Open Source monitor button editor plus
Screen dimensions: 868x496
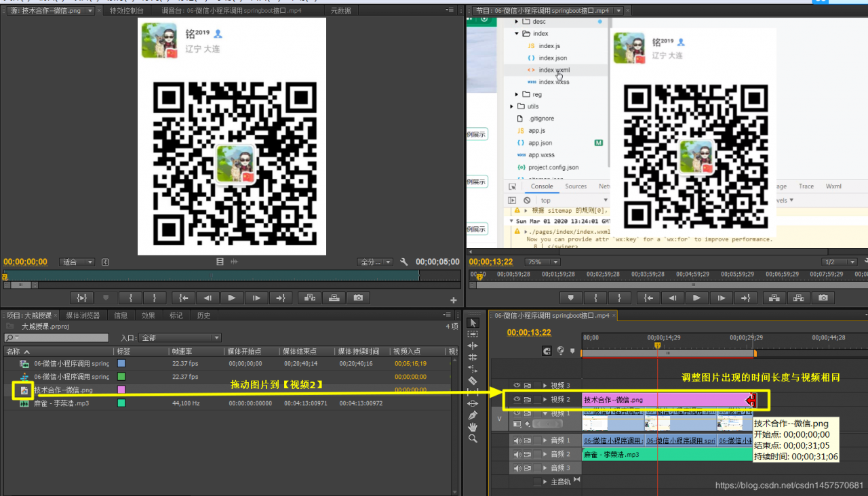pyautogui.click(x=454, y=299)
